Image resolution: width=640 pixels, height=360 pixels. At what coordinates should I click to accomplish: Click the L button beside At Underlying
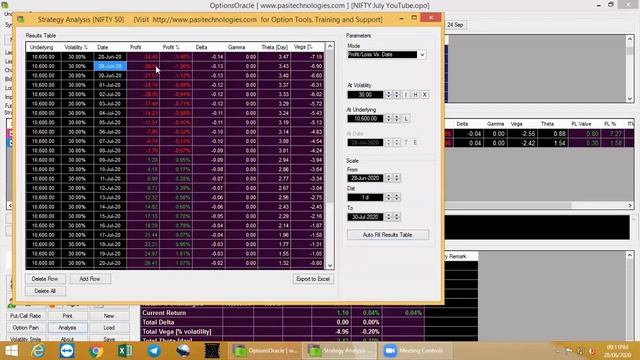(x=406, y=119)
